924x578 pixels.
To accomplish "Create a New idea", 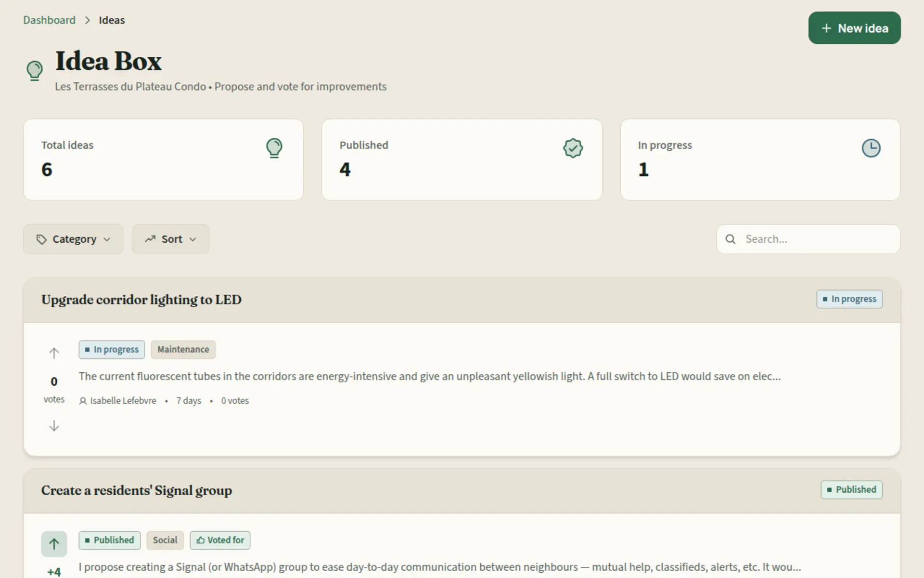I will point(854,28).
